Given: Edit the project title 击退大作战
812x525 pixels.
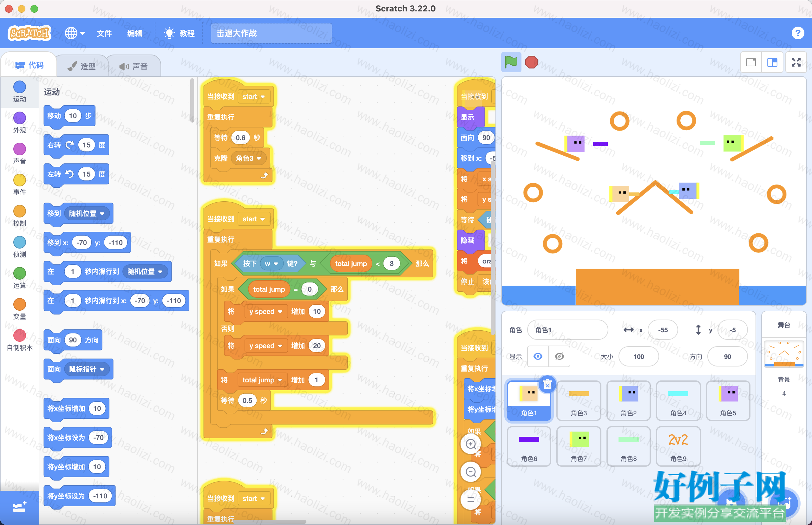Looking at the screenshot, I should [x=271, y=33].
